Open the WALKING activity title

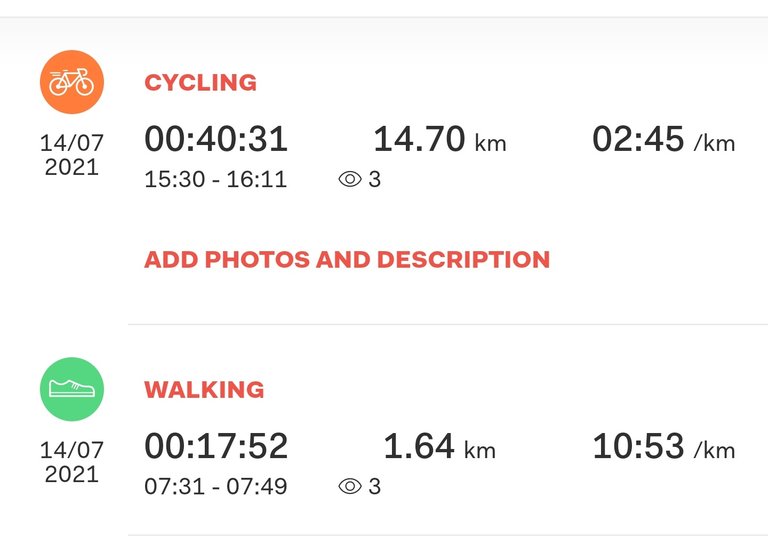(204, 389)
